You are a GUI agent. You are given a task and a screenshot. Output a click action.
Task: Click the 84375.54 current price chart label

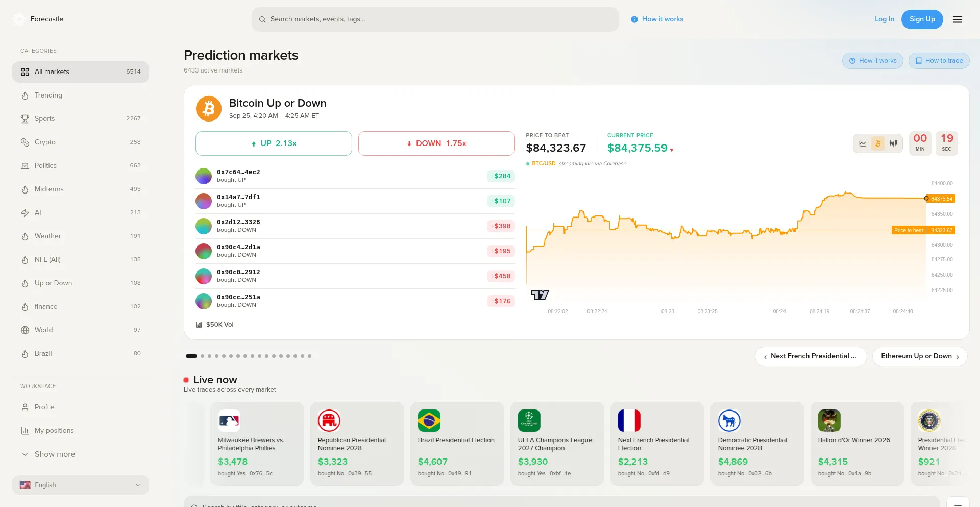(x=942, y=199)
